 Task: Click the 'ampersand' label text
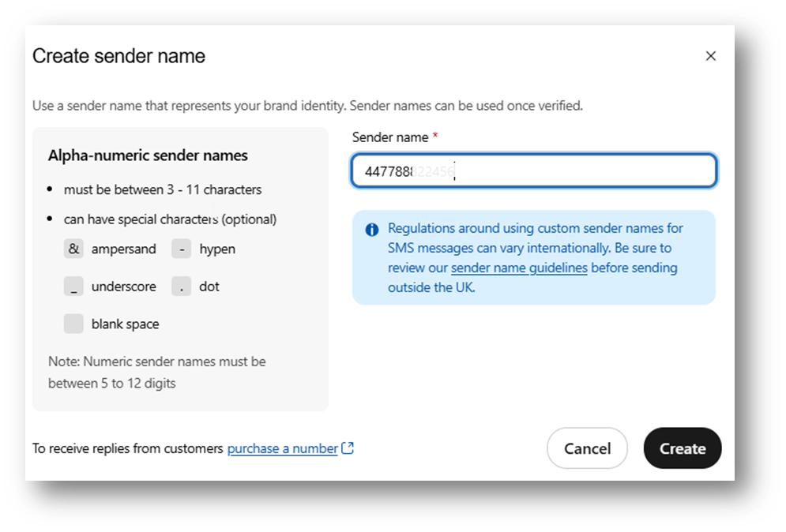[123, 249]
